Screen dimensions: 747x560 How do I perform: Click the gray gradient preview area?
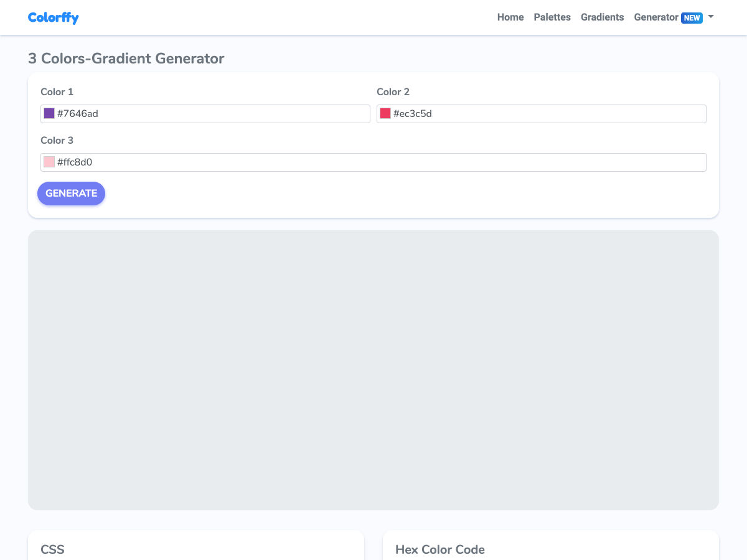point(374,370)
